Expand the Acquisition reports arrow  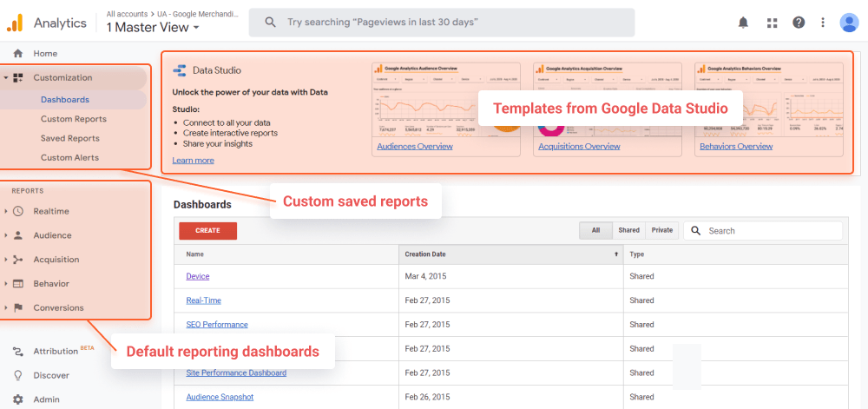pos(5,260)
